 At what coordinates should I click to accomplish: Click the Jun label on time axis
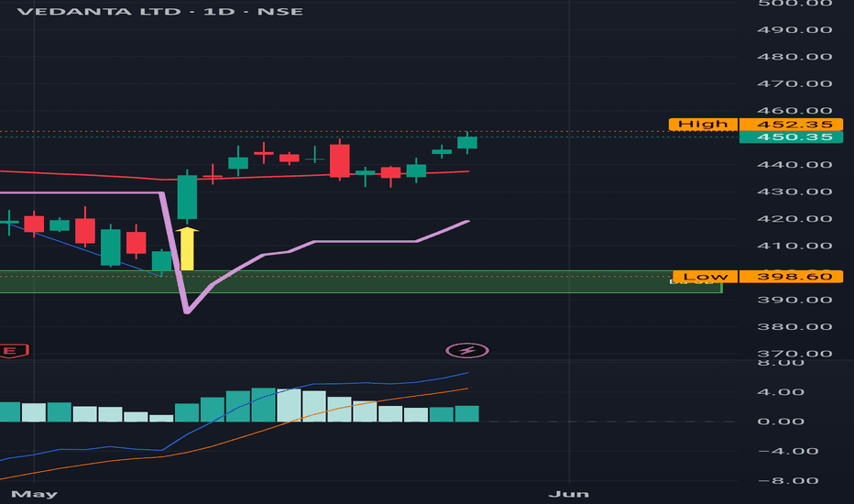point(569,494)
